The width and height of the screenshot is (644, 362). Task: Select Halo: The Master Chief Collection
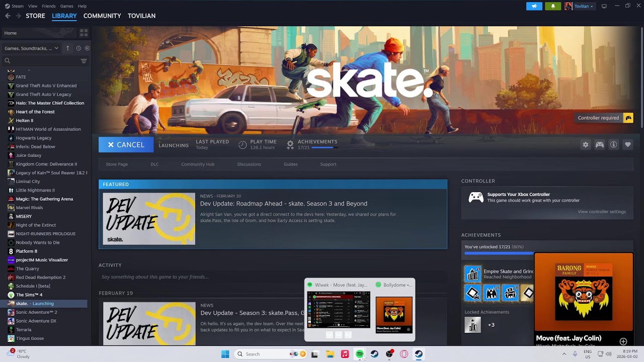coord(50,103)
